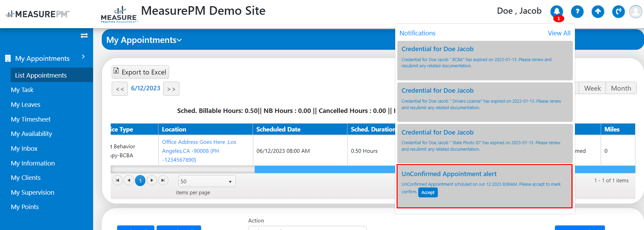
Task: Open My Task in sidebar
Action: coord(22,90)
